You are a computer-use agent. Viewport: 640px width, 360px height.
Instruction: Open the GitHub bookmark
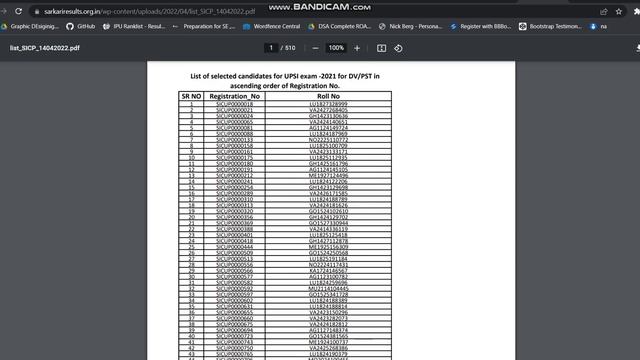[x=80, y=27]
